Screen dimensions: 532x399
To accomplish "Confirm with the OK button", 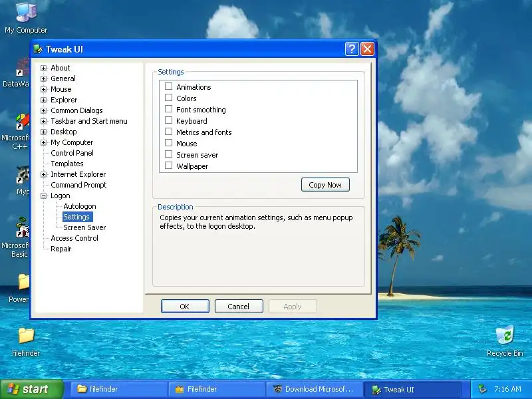I will pyautogui.click(x=185, y=307).
